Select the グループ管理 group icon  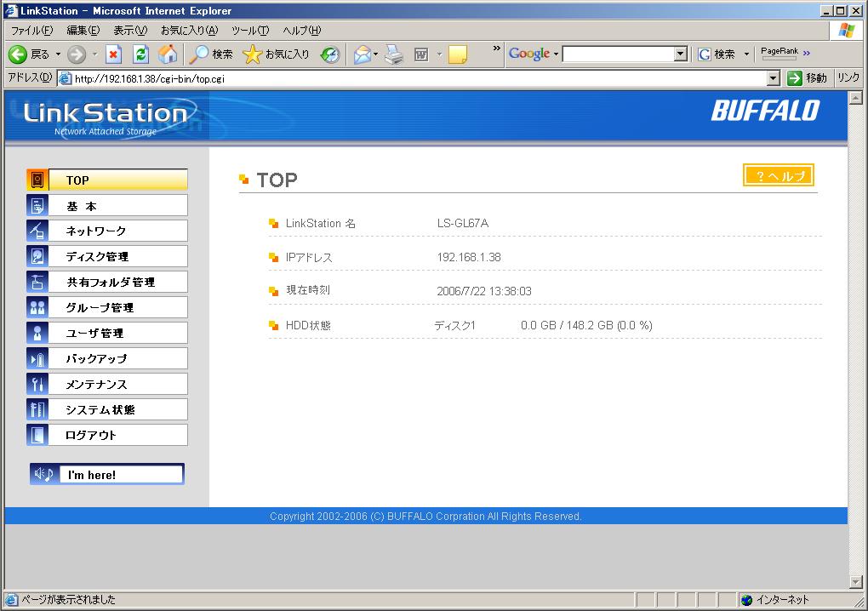(37, 307)
